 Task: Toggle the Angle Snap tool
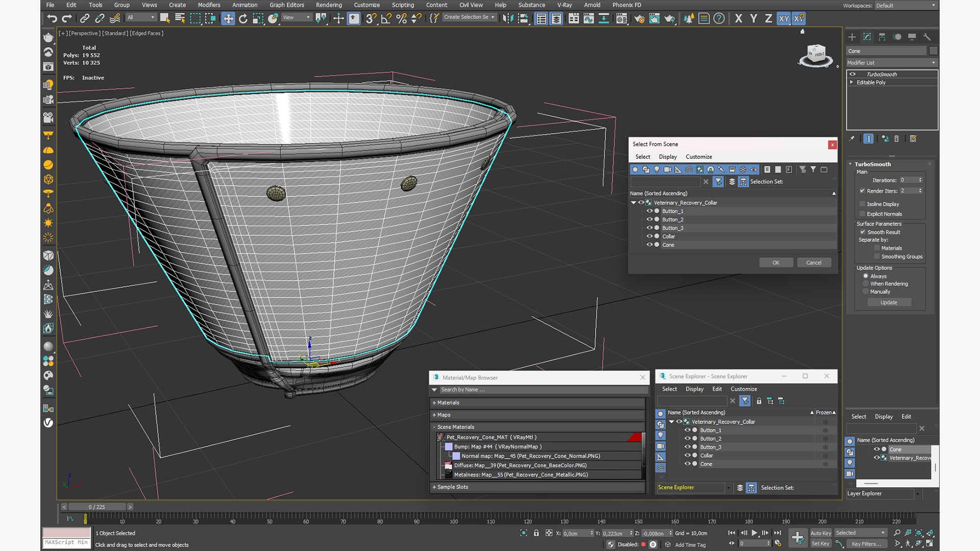(x=386, y=18)
